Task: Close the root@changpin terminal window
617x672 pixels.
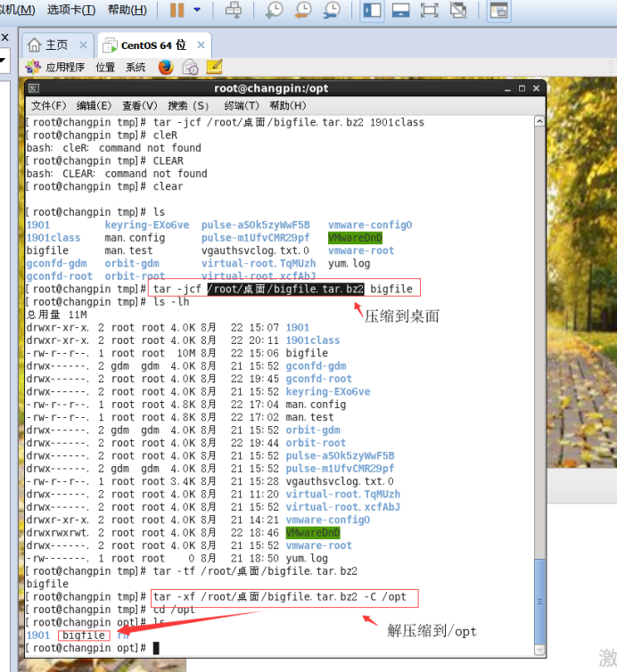Action: pos(536,88)
